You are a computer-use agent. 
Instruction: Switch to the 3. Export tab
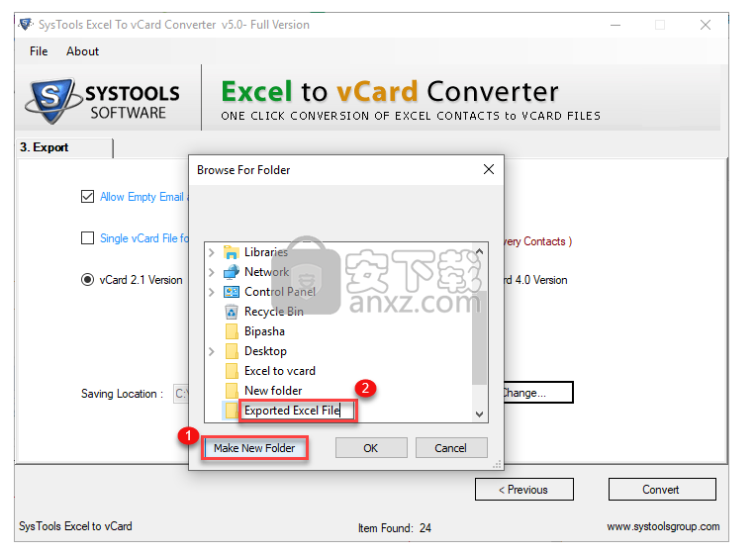point(64,147)
